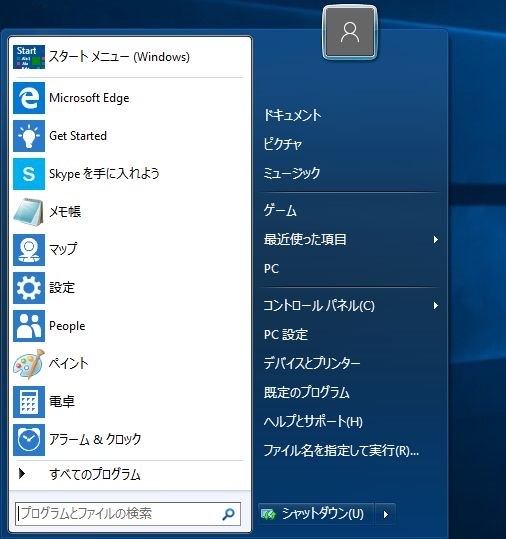Click the アラーム & クロック clock icon

point(29,440)
